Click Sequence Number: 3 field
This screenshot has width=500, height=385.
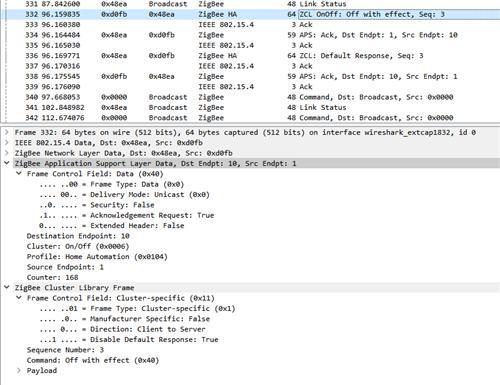pyautogui.click(x=65, y=350)
